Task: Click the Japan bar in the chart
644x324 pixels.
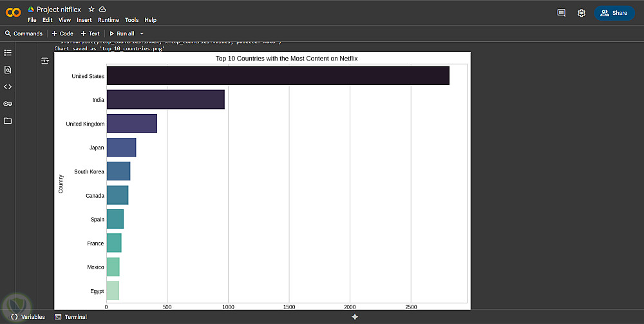Action: pos(121,148)
